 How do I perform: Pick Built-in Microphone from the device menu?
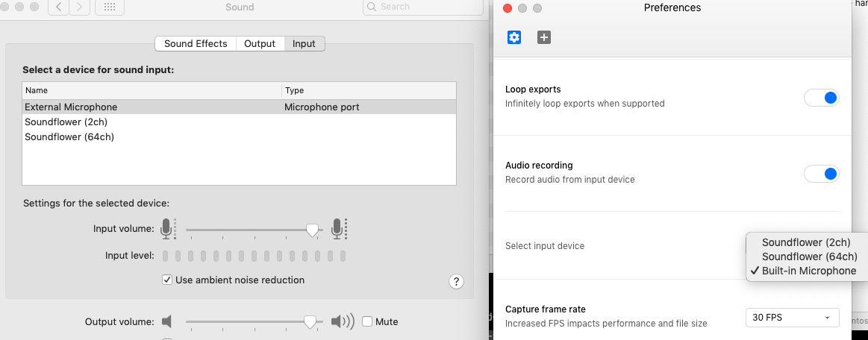806,271
